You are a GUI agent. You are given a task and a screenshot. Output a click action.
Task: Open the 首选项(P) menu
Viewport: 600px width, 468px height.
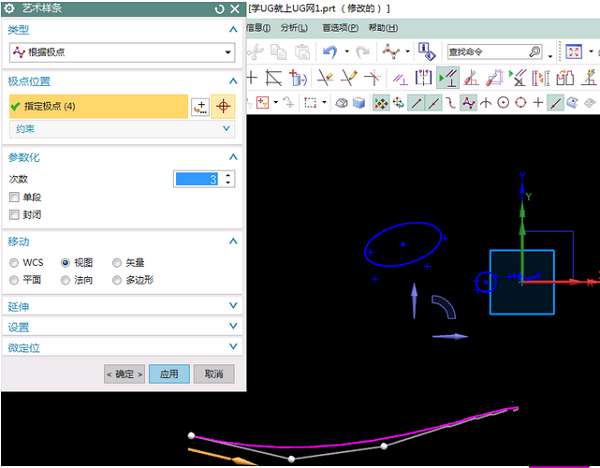342,28
